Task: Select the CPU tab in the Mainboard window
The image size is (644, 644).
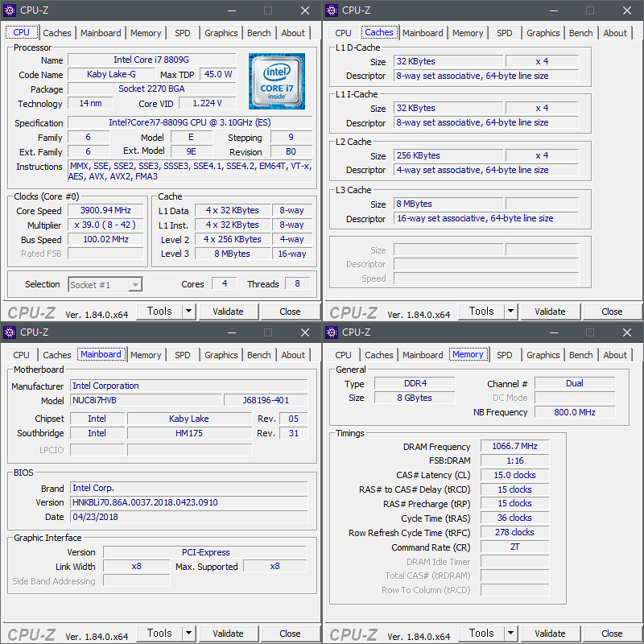Action: 21,355
